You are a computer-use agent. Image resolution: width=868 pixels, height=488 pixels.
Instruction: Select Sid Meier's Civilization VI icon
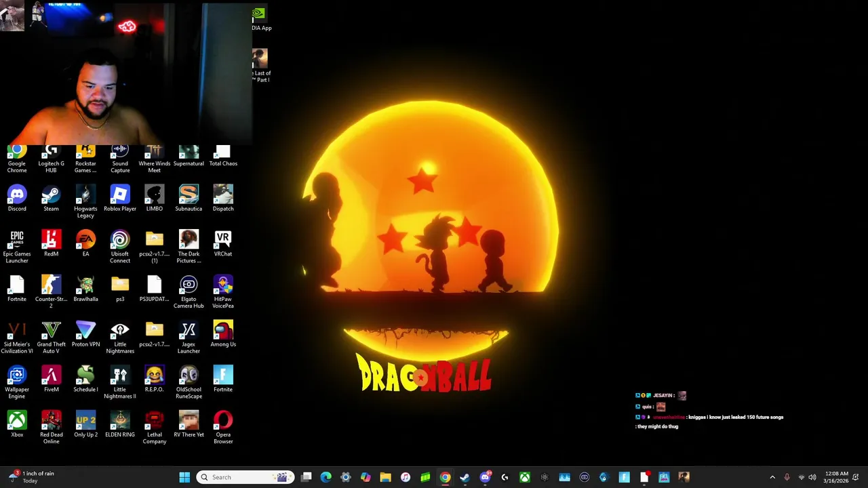[x=17, y=337]
